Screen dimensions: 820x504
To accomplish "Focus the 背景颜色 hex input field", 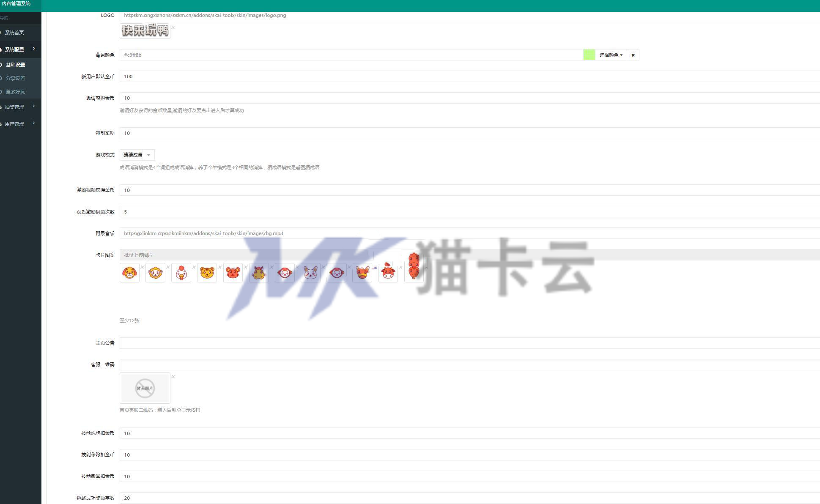I will coord(351,55).
